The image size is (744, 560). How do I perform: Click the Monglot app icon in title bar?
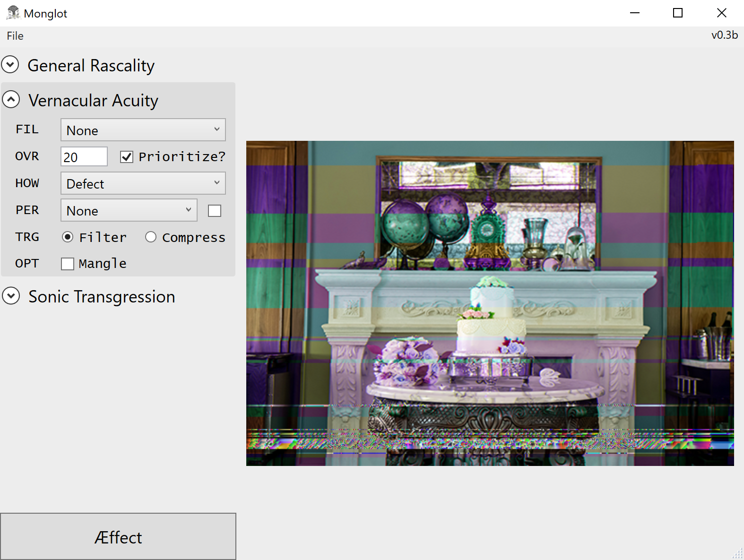coord(13,13)
